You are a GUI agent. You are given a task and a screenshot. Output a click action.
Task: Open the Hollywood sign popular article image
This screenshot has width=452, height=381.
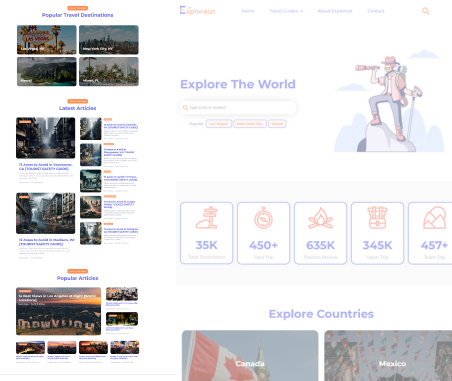tap(58, 311)
